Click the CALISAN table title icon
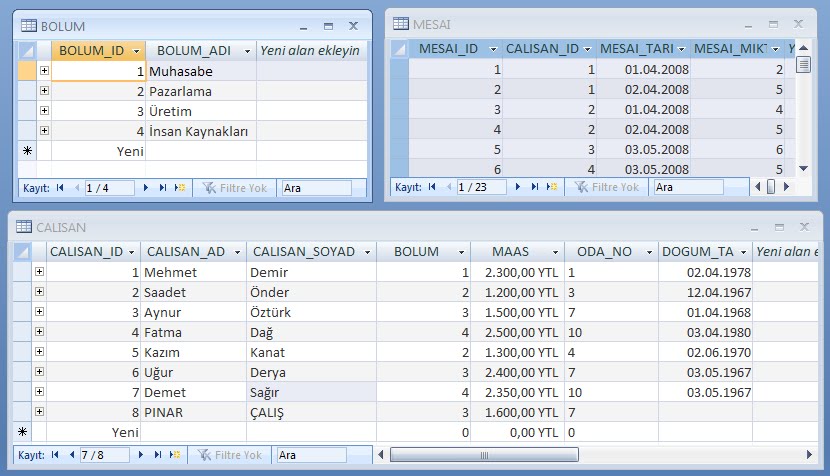830x476 pixels. (x=24, y=227)
